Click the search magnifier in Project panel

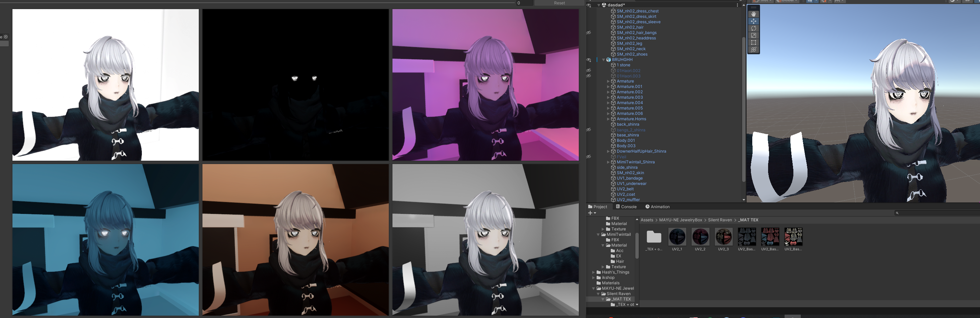point(897,213)
